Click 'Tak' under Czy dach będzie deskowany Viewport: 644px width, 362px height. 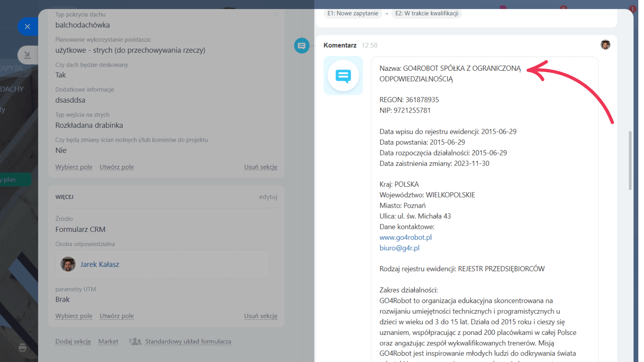[x=61, y=75]
